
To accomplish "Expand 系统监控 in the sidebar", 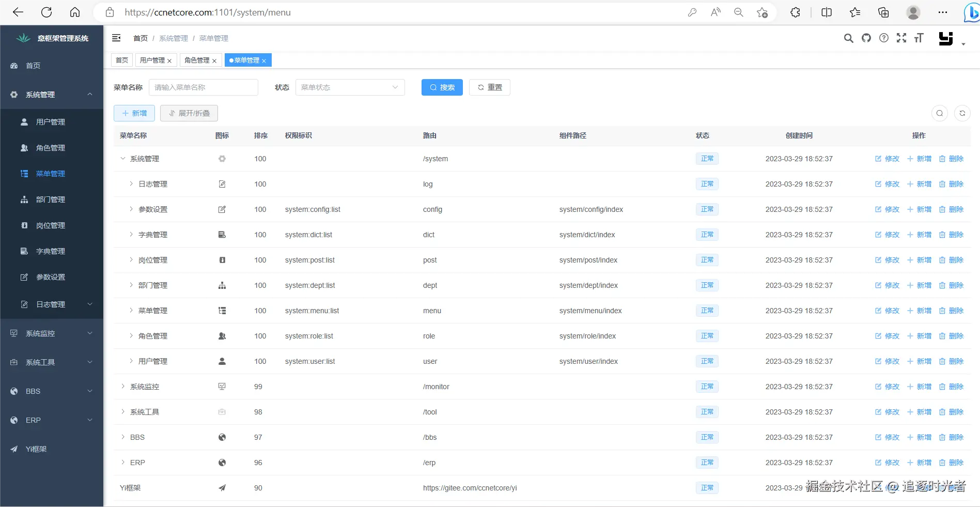I will (x=52, y=333).
